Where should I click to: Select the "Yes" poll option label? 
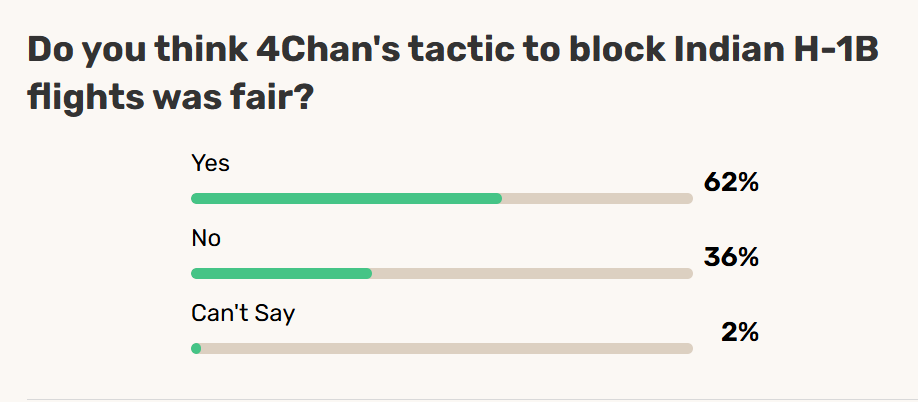tap(210, 163)
